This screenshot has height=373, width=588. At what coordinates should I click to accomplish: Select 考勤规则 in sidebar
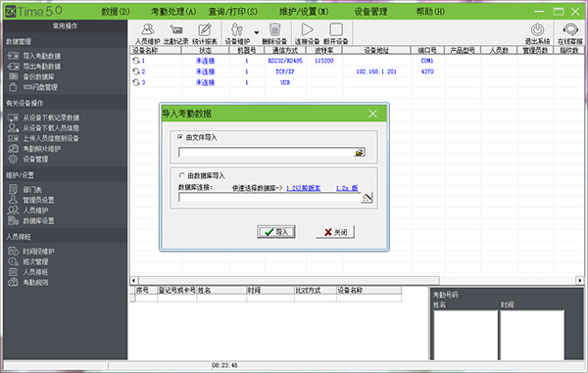28,282
